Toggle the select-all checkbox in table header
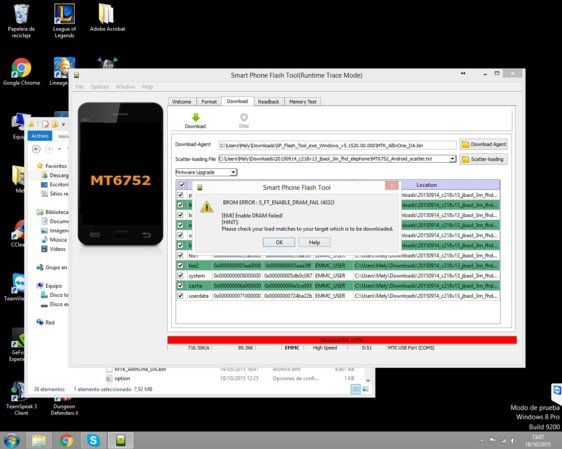The height and width of the screenshot is (449, 562). tap(182, 185)
